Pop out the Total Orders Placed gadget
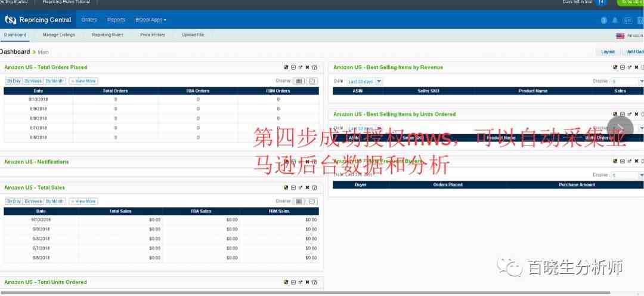The width and height of the screenshot is (644, 296). pyautogui.click(x=300, y=67)
